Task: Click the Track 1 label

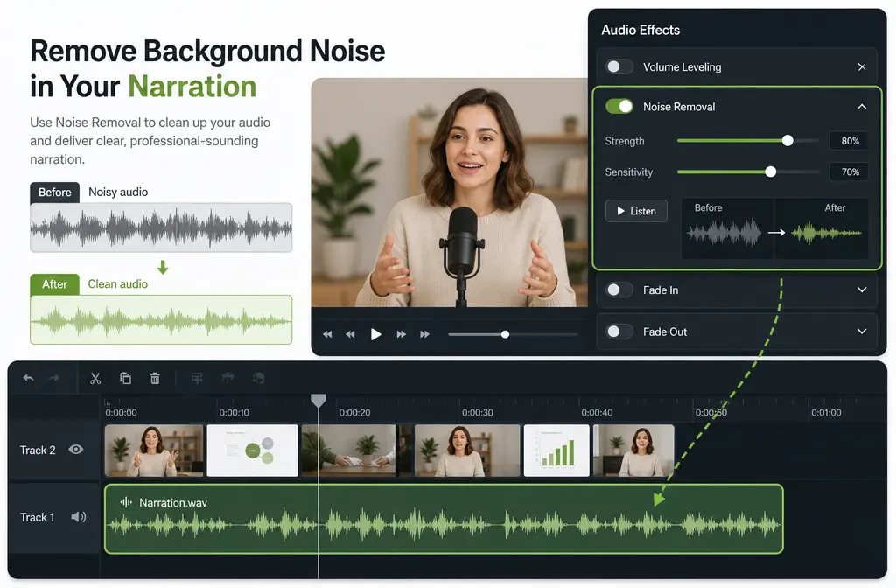Action: [37, 517]
